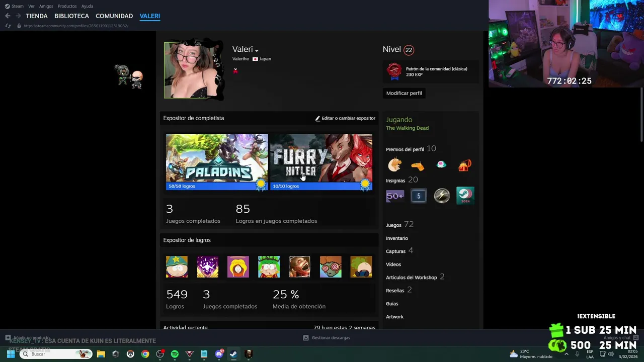
Task: Open Premios del perfil section
Action: [x=411, y=149]
